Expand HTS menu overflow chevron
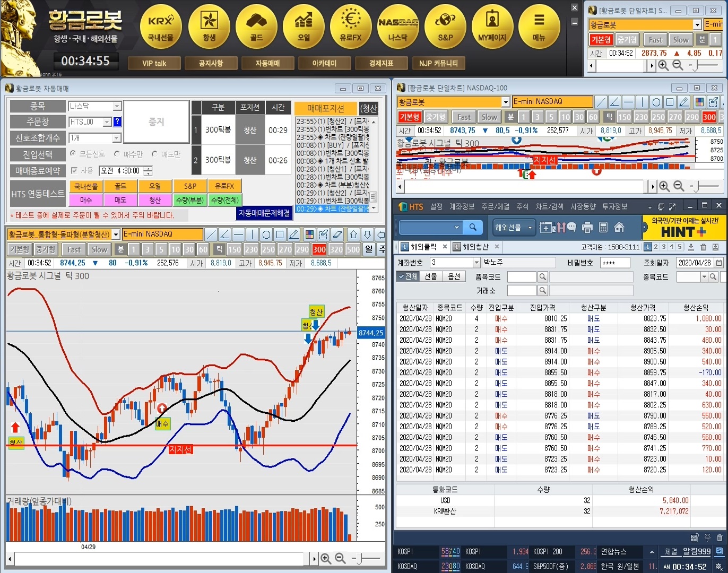The height and width of the screenshot is (573, 728). tap(649, 207)
